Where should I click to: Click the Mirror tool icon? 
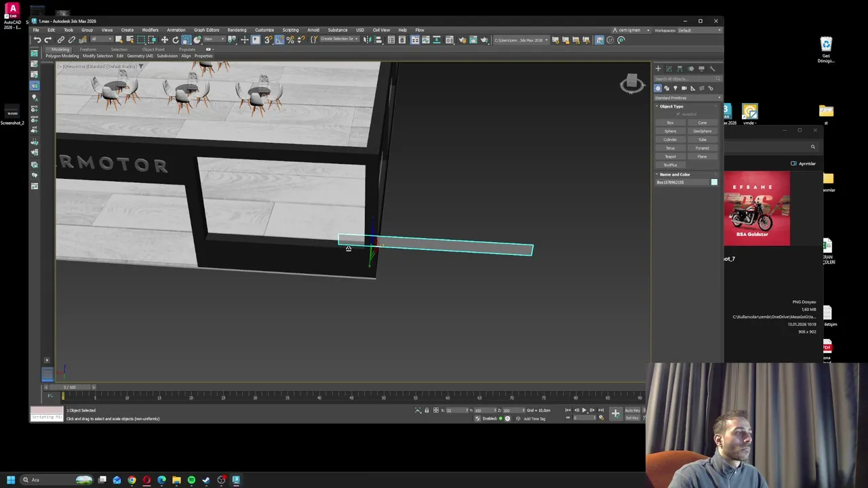(x=367, y=40)
